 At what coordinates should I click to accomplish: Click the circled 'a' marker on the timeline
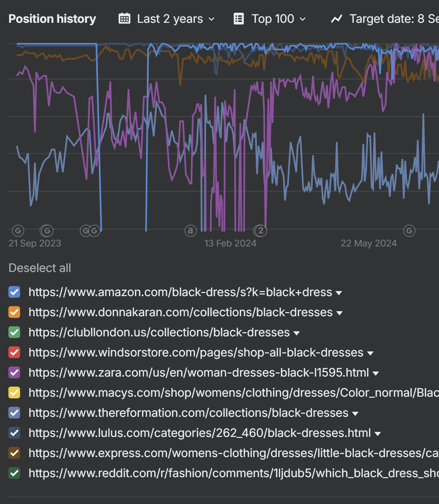coord(190,231)
